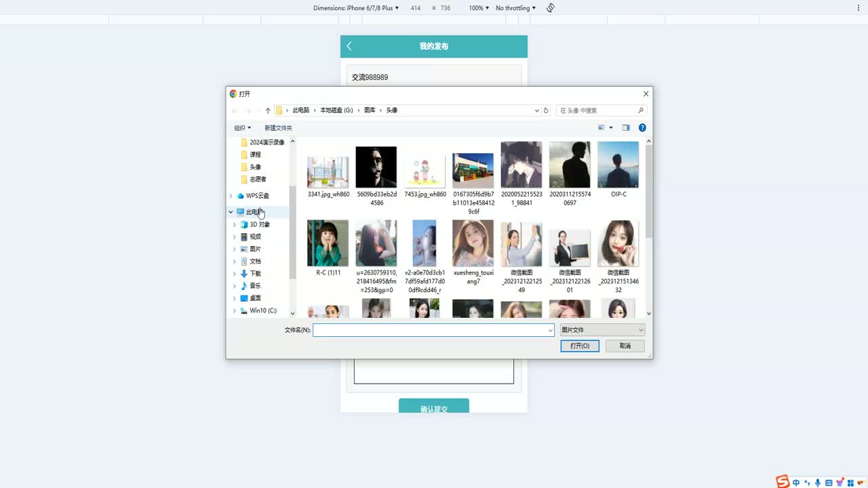Collapse the 此电脑 tree node
This screenshot has width=868, height=488.
click(x=231, y=212)
